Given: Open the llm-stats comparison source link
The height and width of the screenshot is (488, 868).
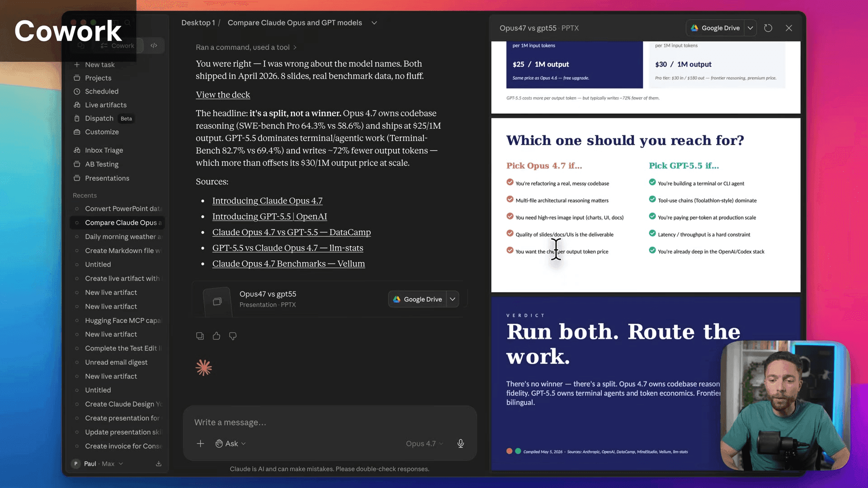Looking at the screenshot, I should pos(288,248).
